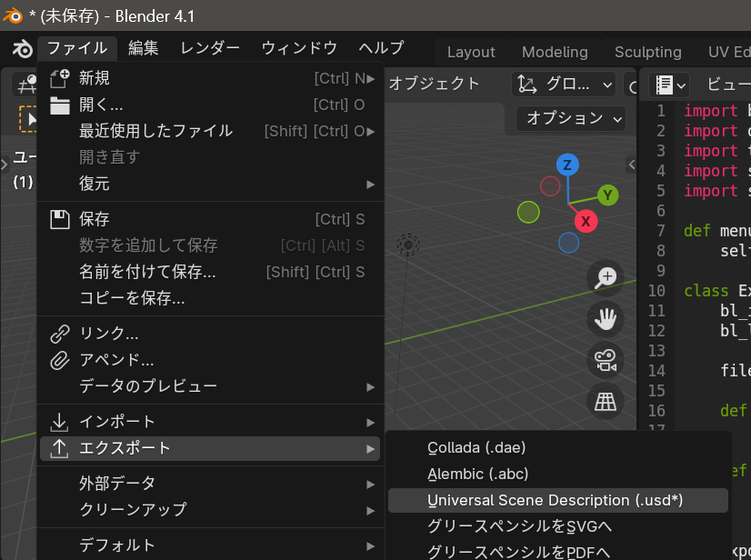Switch to the Modeling workspace tab
Screen dimensions: 751x560
pos(555,52)
